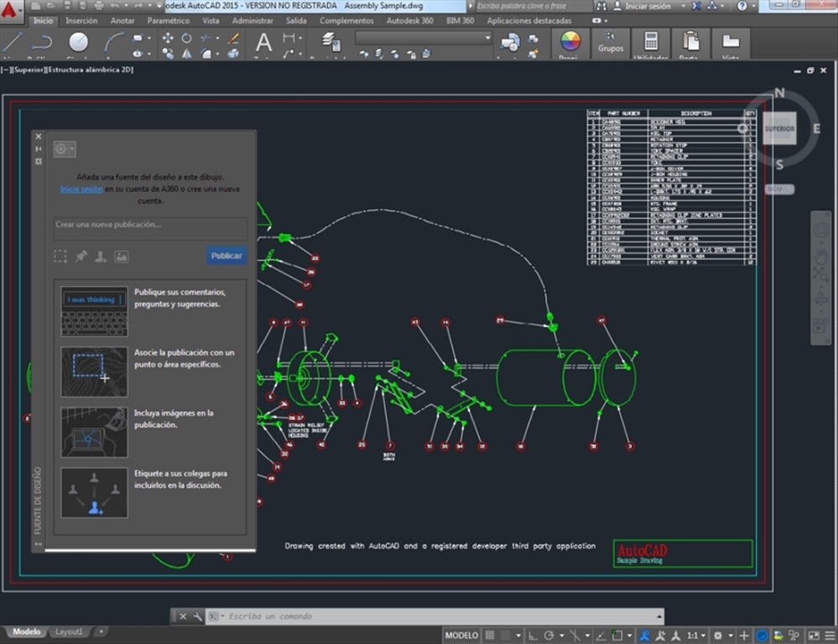The image size is (838, 644).
Task: Open the Portapapeles clipboard panel
Action: (x=690, y=43)
